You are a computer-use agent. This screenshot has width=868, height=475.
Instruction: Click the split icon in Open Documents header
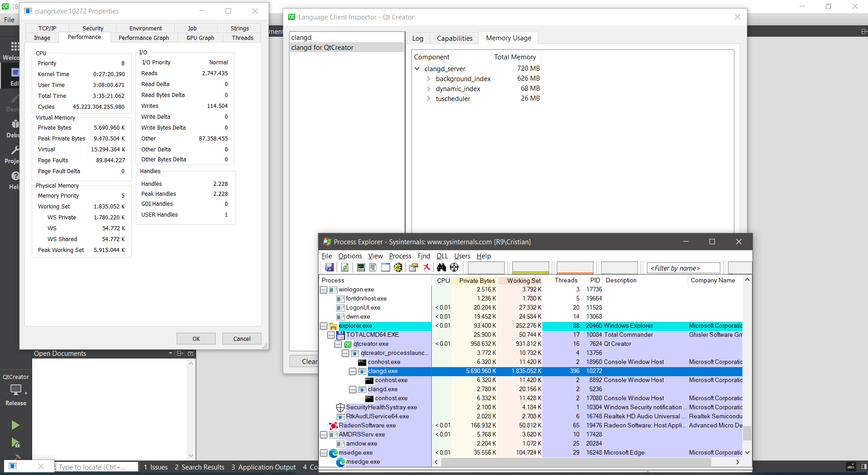(180, 354)
